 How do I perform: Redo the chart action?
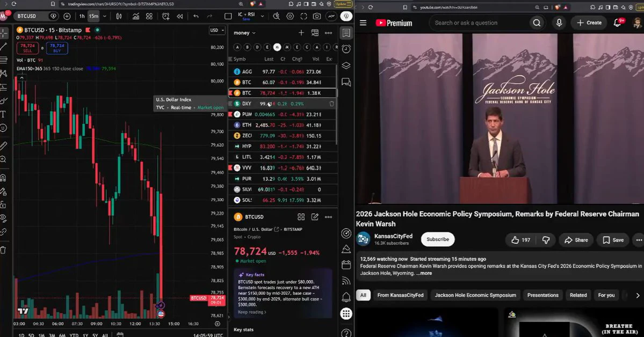[209, 16]
